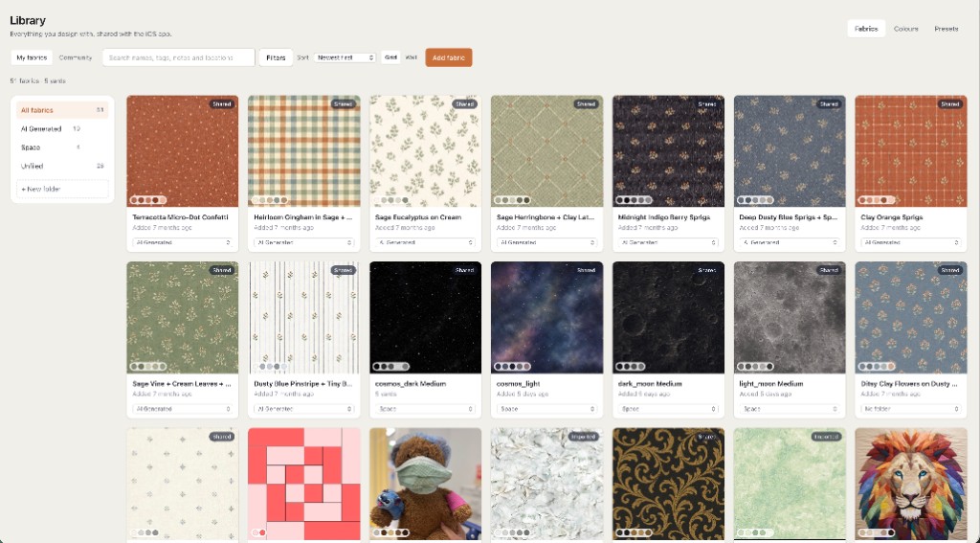Screen dimensions: 980x543
Task: Open the gold scroll damask thumbnail
Action: (668, 485)
